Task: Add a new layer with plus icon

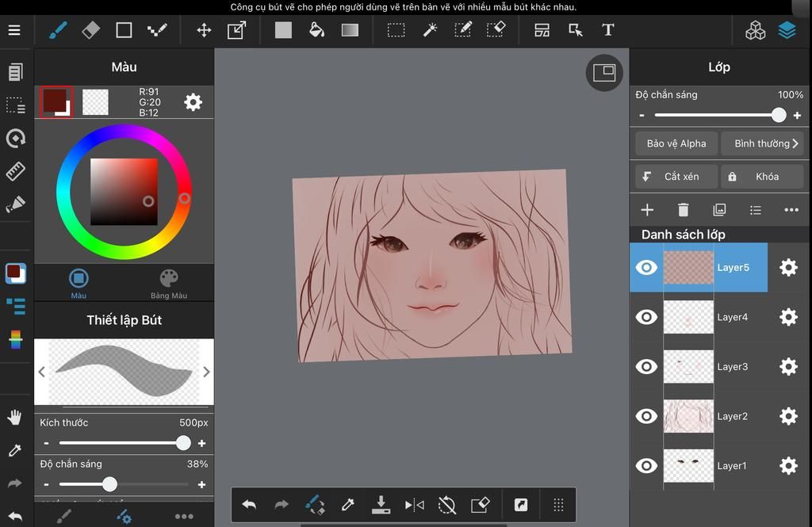Action: 647,210
